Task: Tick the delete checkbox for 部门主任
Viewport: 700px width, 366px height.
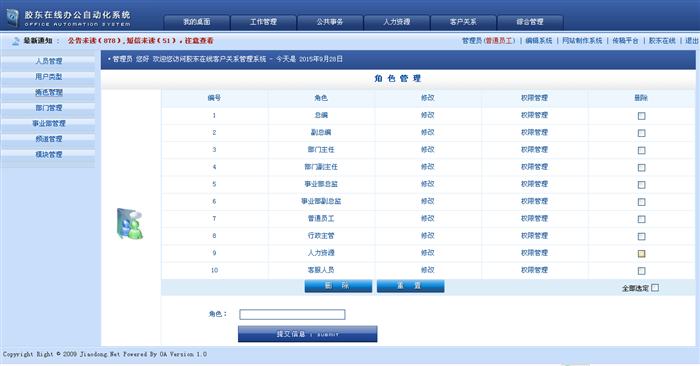Action: point(642,150)
